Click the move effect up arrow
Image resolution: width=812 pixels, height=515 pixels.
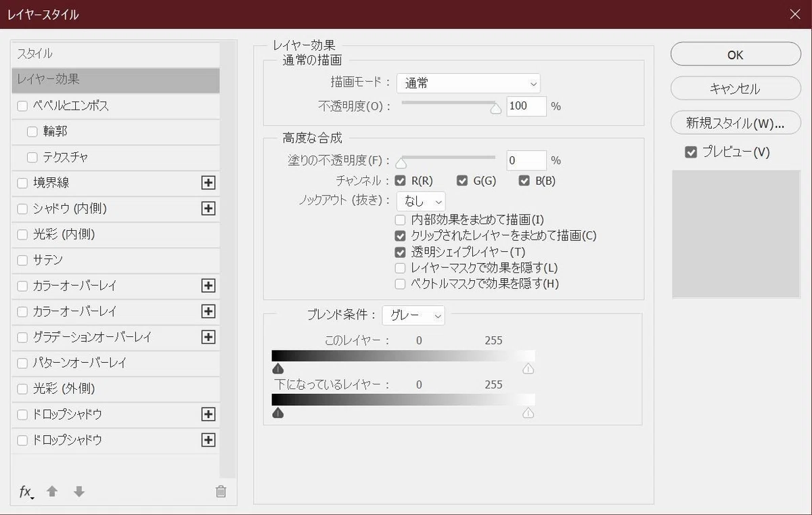[52, 492]
